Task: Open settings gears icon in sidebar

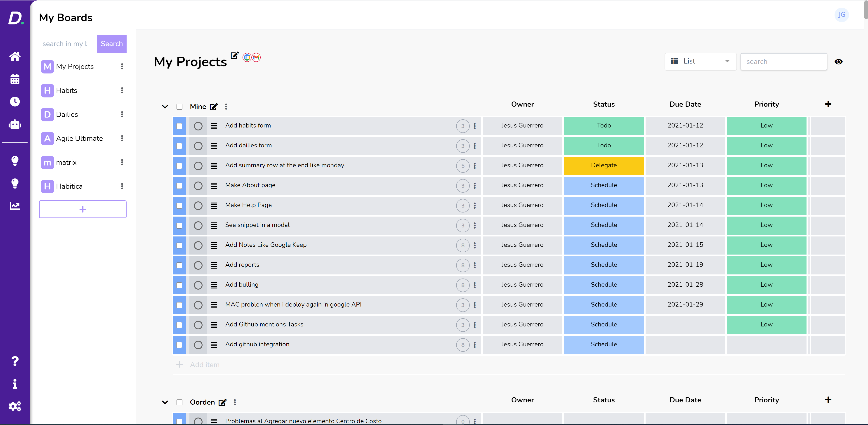Action: [x=15, y=406]
